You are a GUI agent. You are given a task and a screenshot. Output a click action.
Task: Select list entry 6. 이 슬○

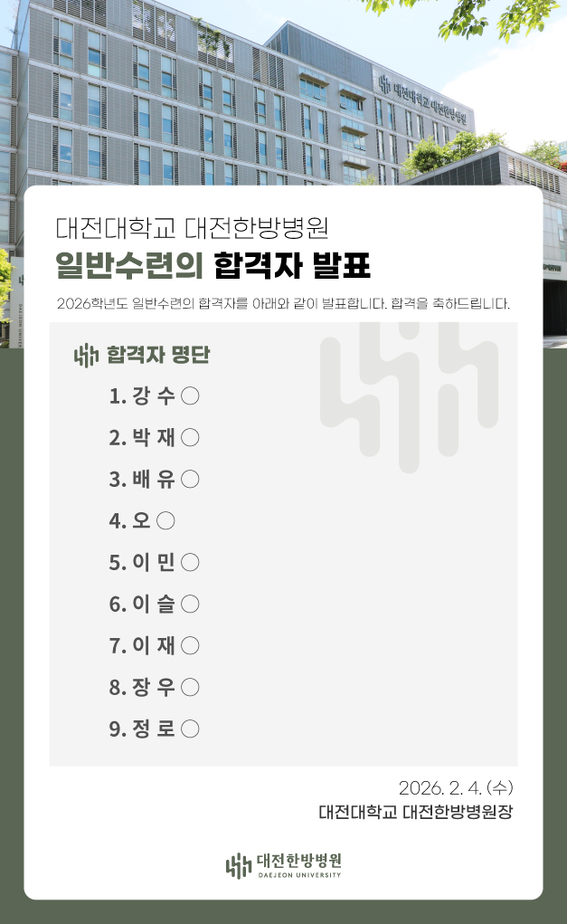pyautogui.click(x=154, y=605)
